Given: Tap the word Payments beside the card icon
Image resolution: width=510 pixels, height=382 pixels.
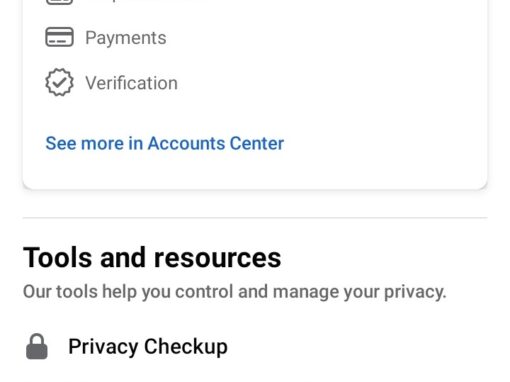Looking at the screenshot, I should click(126, 38).
